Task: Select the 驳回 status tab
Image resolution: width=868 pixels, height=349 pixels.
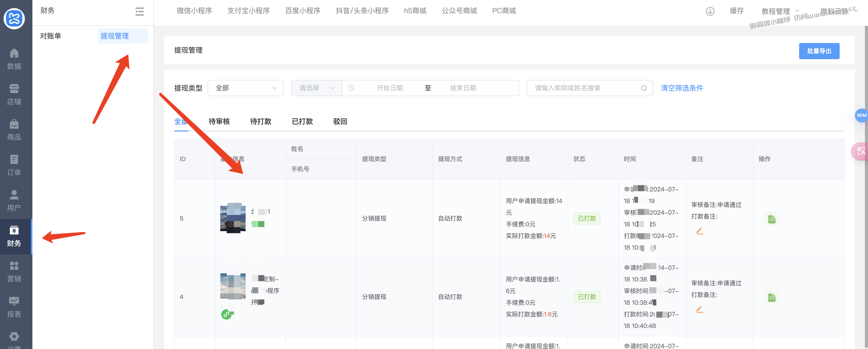Action: click(340, 121)
